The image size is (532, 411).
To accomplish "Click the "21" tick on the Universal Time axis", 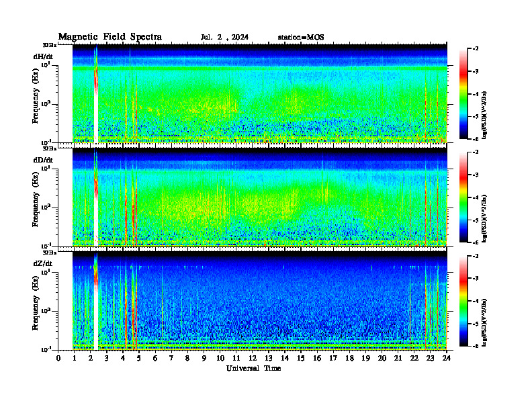I will tap(398, 359).
